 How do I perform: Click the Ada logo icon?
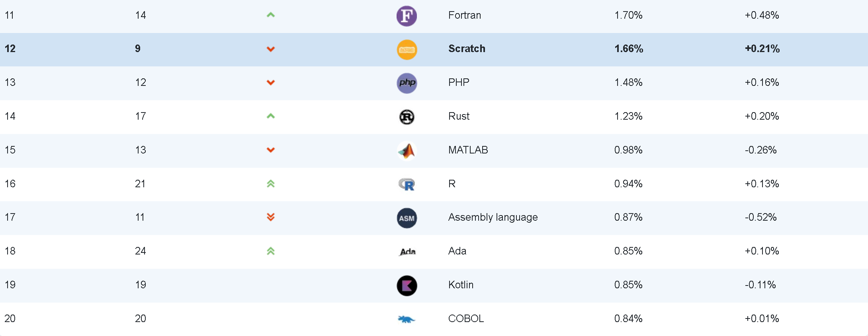click(407, 252)
